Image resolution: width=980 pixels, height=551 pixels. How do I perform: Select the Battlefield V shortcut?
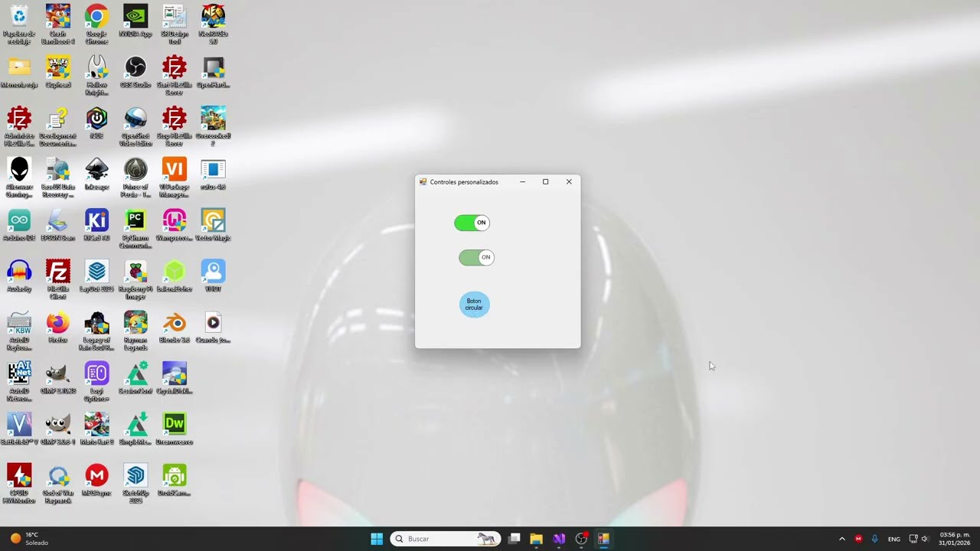(19, 429)
